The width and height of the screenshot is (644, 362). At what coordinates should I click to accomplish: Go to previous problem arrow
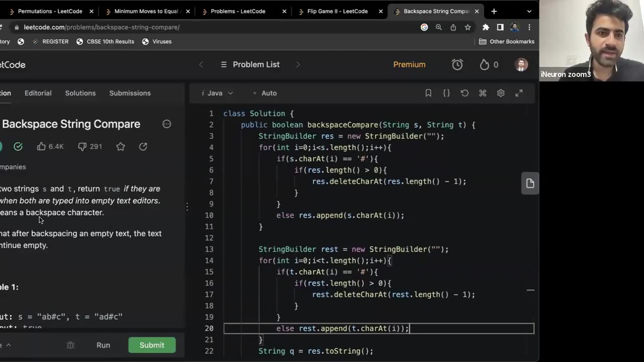point(201,64)
